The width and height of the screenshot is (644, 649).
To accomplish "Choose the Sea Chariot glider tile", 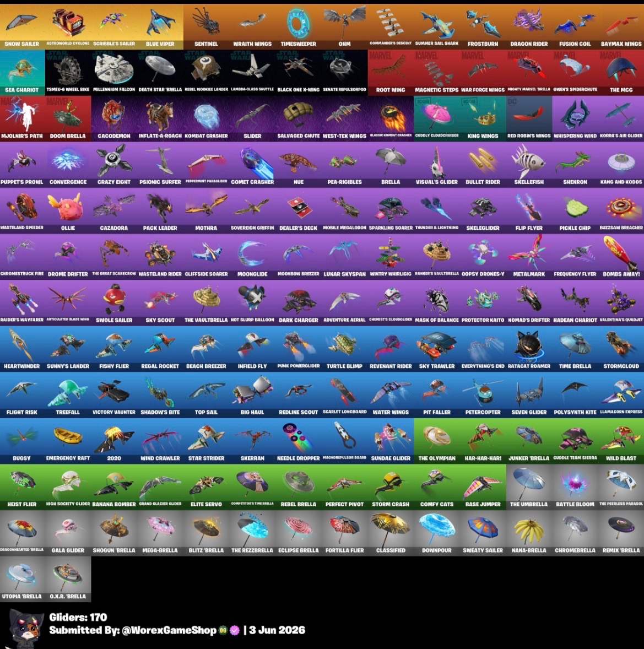I will click(x=22, y=72).
